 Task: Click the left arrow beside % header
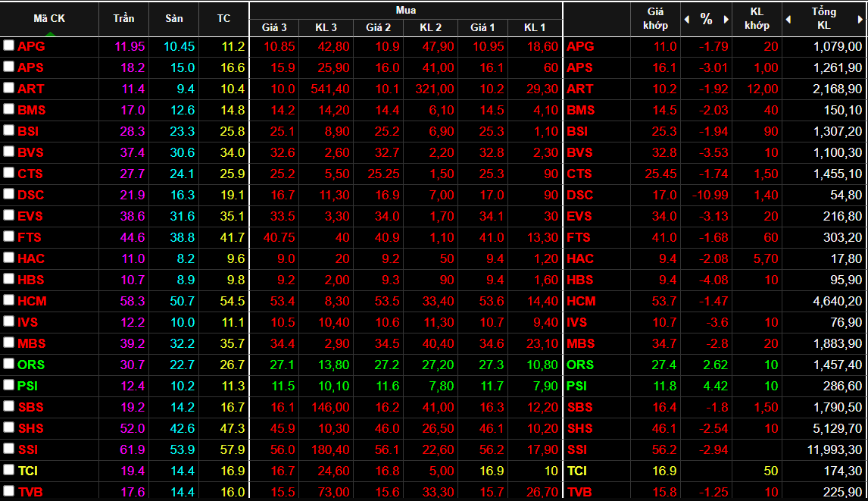click(686, 19)
